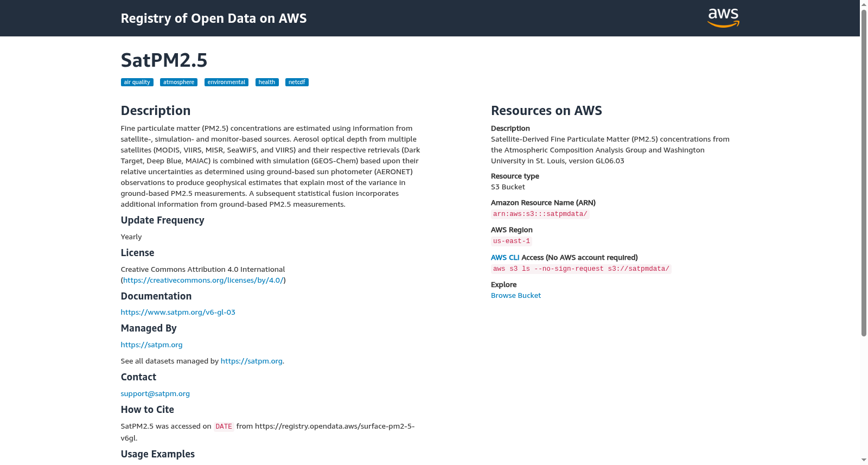Open satpm.org link after 'See all datasets managed by'
Screen dimensions: 868x465
(x=251, y=361)
